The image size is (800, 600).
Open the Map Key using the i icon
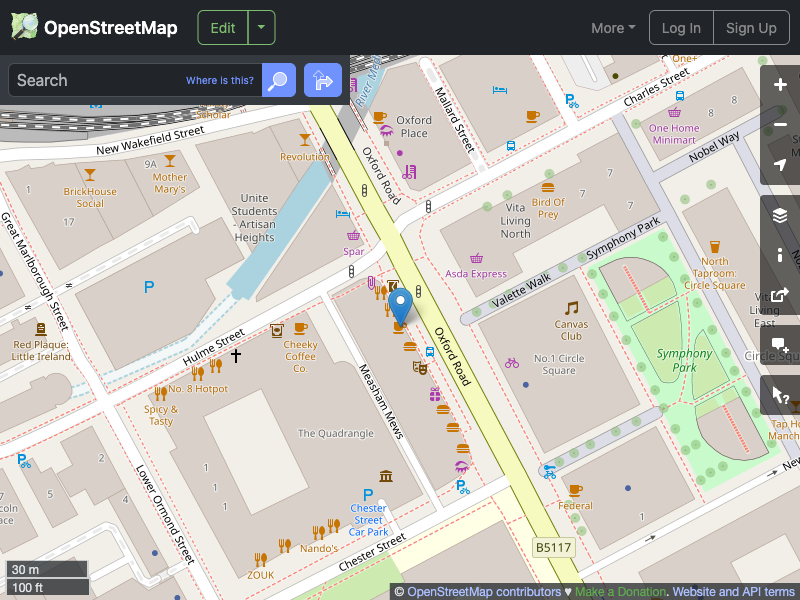pos(780,254)
